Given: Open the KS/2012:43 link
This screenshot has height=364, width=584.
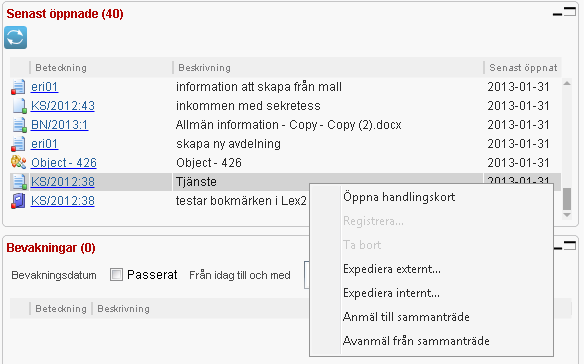Looking at the screenshot, I should point(63,106).
